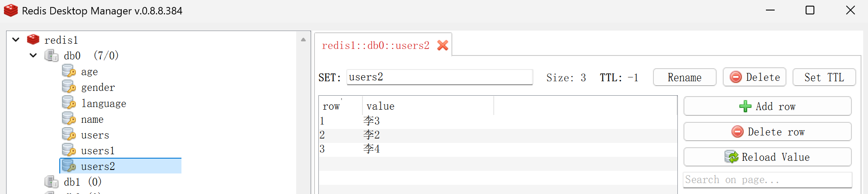Click row number 2 cell

[341, 135]
